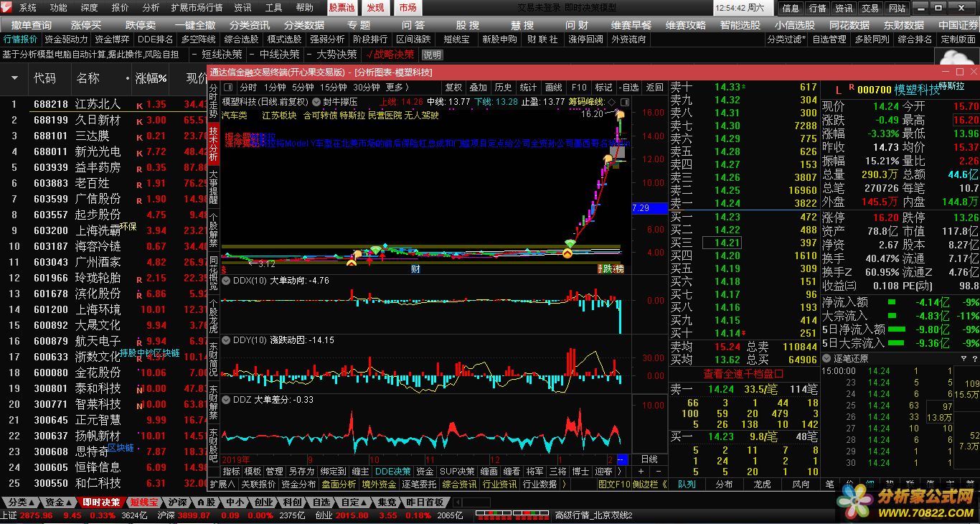The image size is (980, 524).
Task: Click the red down arrow beside 买十 14.14
Action: [x=743, y=333]
